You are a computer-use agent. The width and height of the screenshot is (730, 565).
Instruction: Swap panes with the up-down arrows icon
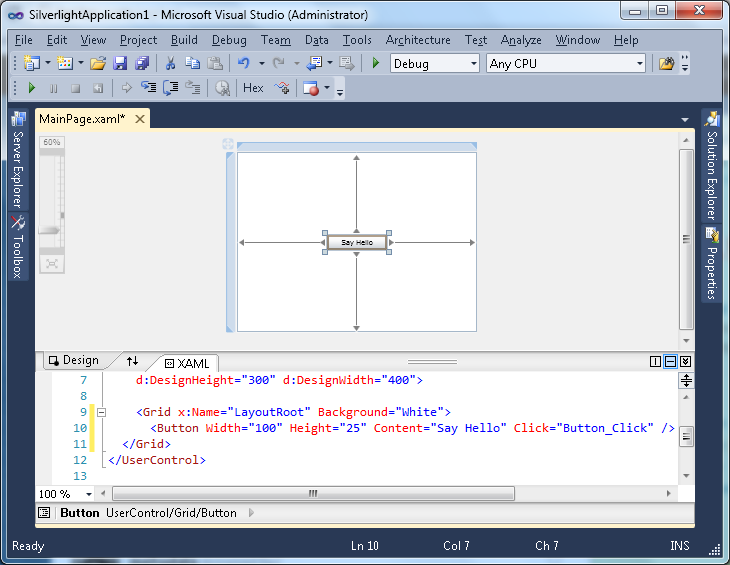pos(132,361)
